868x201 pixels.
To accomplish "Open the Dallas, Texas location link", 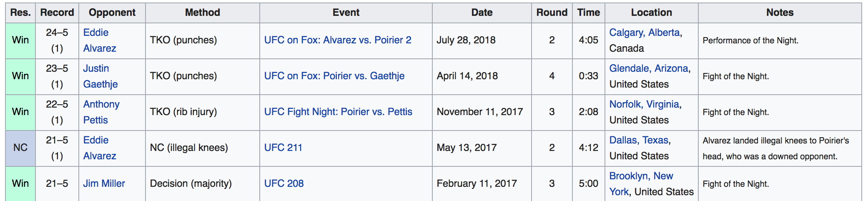I will 639,140.
